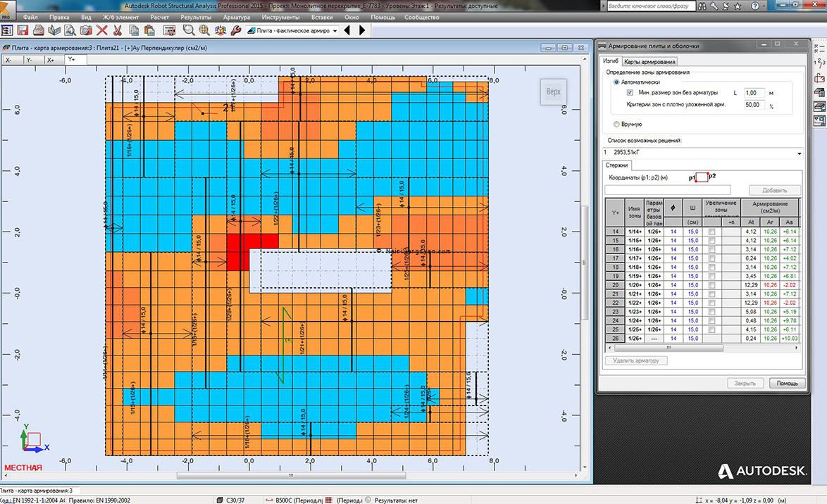Tick zone increase checkbox in row 22
This screenshot has width=827, height=504.
click(712, 303)
